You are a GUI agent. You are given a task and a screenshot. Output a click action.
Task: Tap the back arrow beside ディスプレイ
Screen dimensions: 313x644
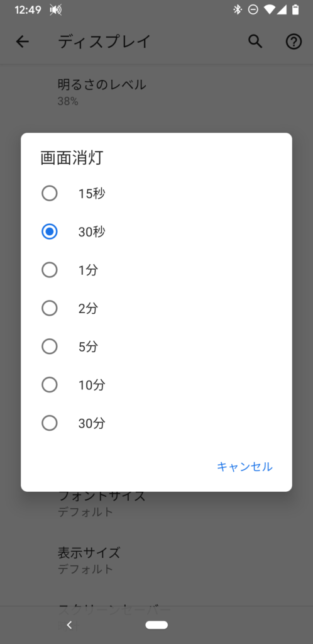click(x=22, y=42)
